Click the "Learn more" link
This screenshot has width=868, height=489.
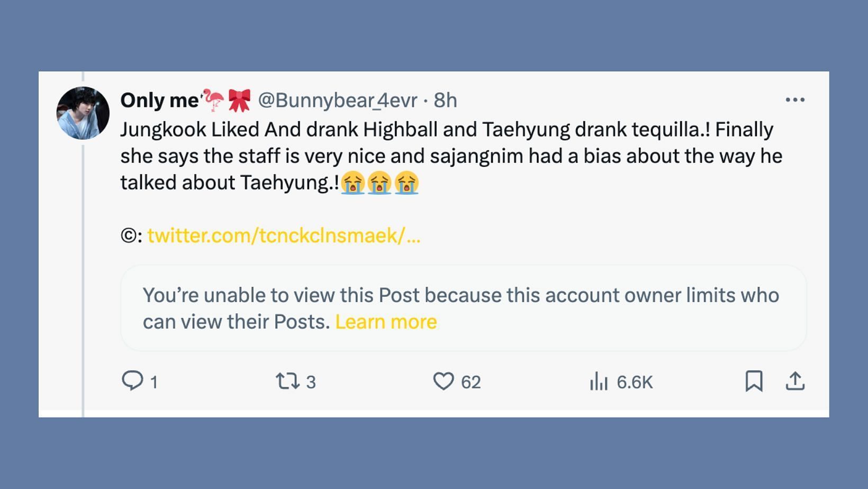pyautogui.click(x=386, y=322)
